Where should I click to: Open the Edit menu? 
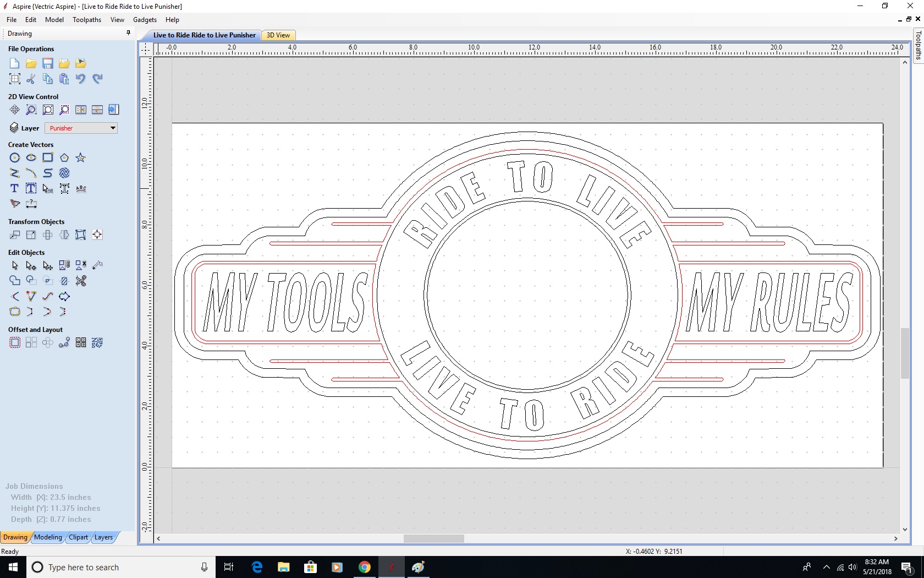click(31, 20)
